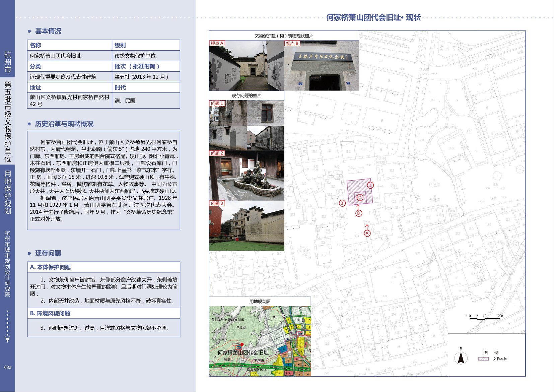Screen dimensions: 554x392
Task: Open the 视点 A courtyard photo
Action: (x=247, y=66)
